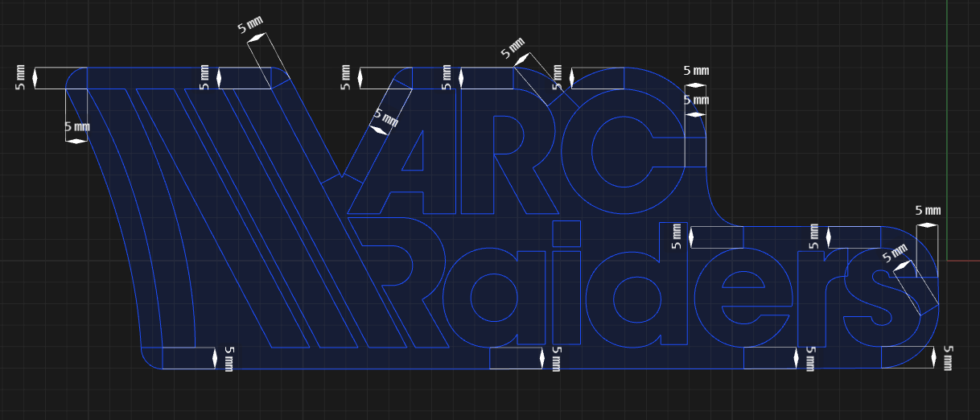Select the bottom-right vertical 5 mm label

(x=947, y=359)
